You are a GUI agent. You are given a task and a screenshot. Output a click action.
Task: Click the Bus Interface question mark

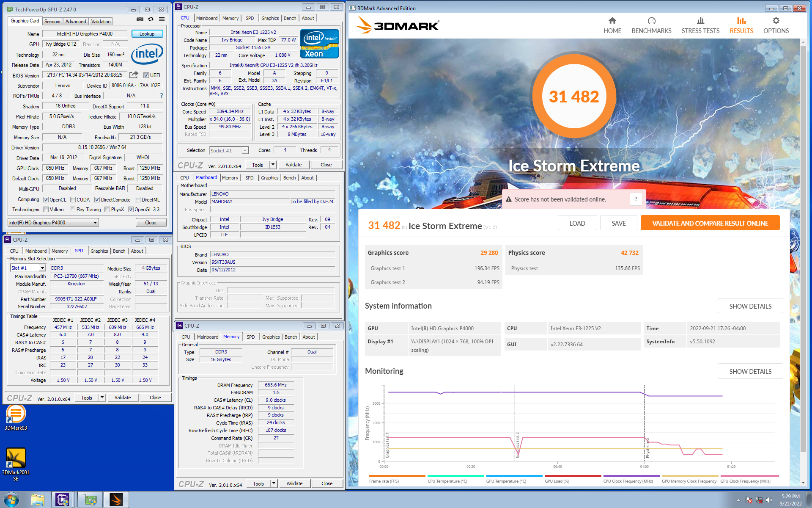tap(161, 96)
